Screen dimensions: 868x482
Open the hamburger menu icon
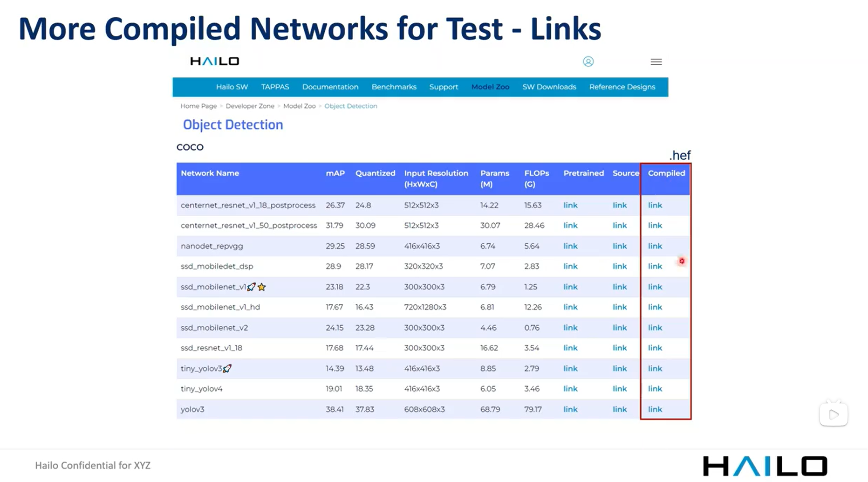click(x=656, y=62)
